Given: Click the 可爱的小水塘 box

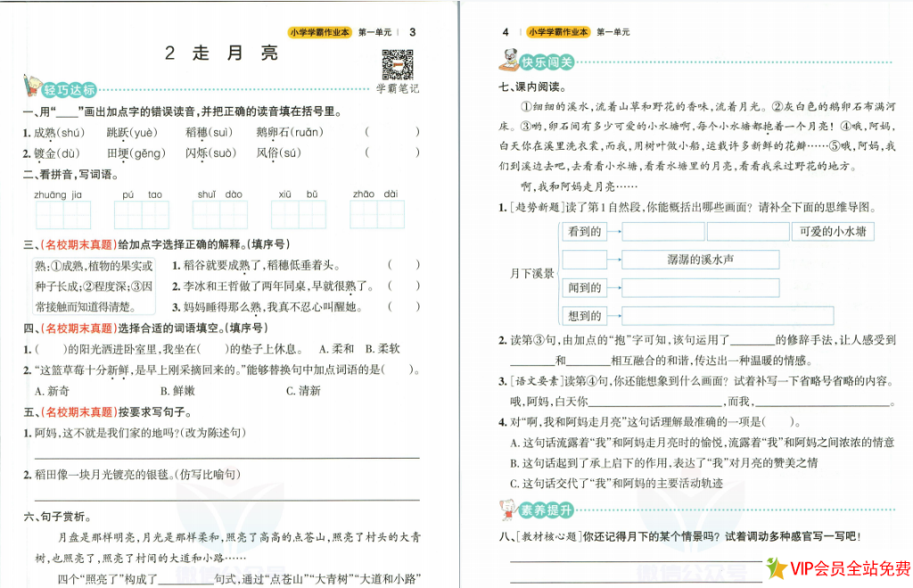Looking at the screenshot, I should pos(835,230).
